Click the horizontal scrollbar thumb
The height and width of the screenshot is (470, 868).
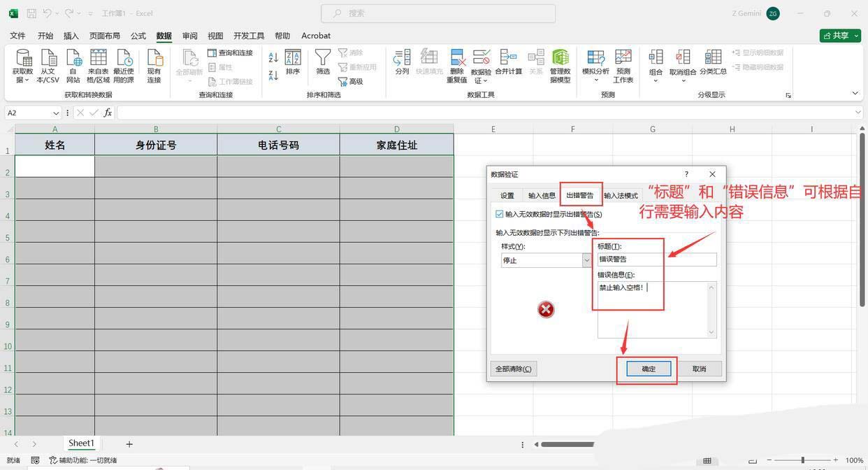point(567,444)
